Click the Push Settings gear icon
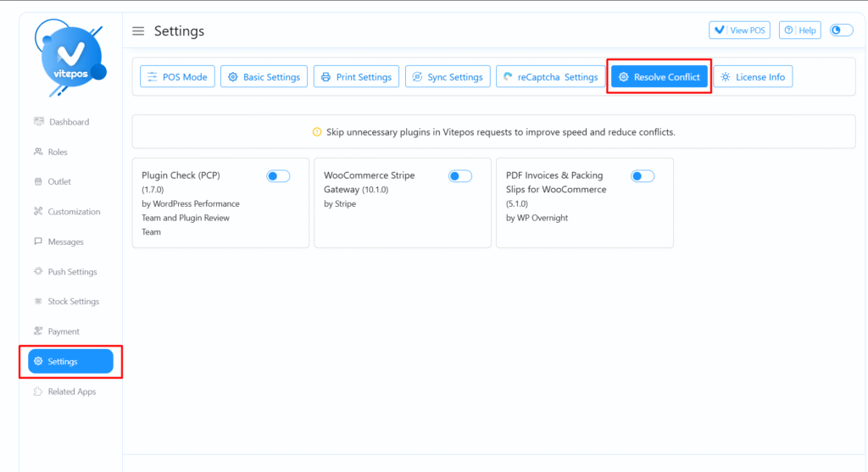Screen dimensions: 868x472 38,271
